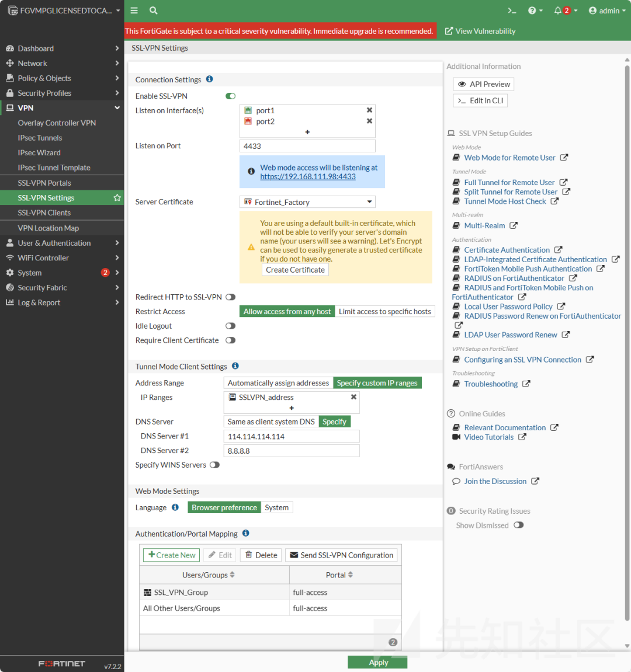
Task: Disable the Enable SSL-VPN toggle
Action: (x=230, y=96)
